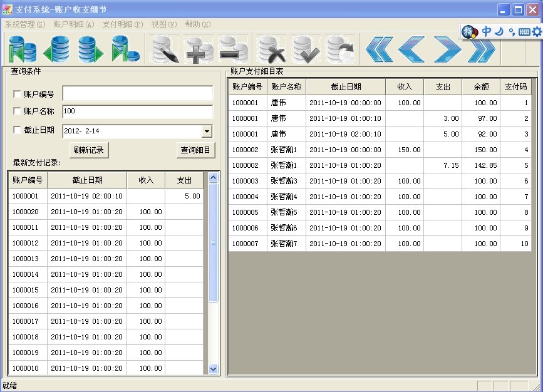
Task: Click the delete record X icon
Action: pyautogui.click(x=272, y=49)
